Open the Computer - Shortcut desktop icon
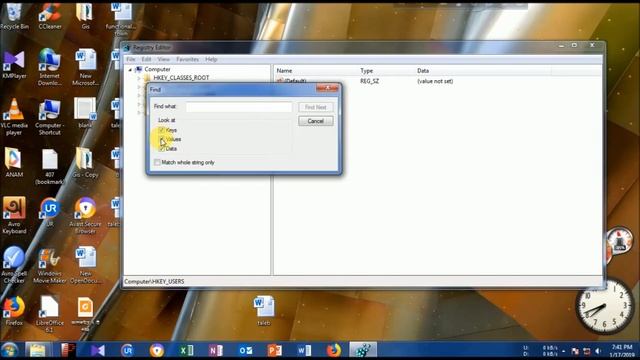This screenshot has height=360, width=640. 50,116
